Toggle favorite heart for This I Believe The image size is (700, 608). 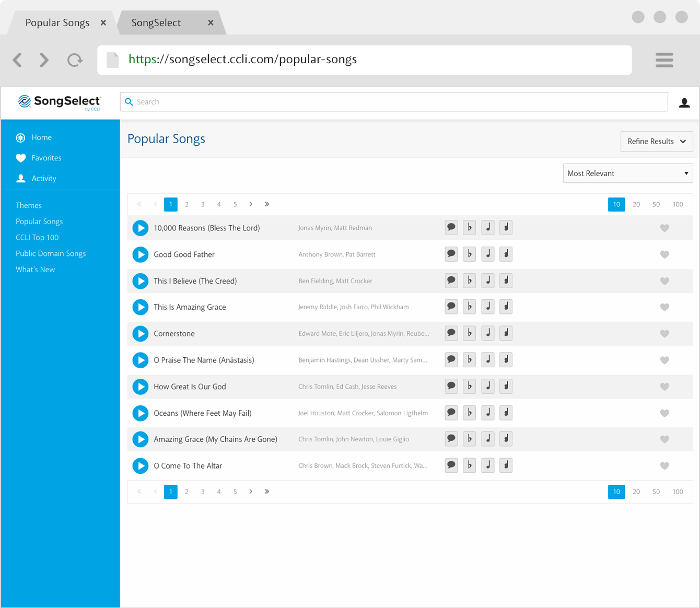(x=664, y=281)
